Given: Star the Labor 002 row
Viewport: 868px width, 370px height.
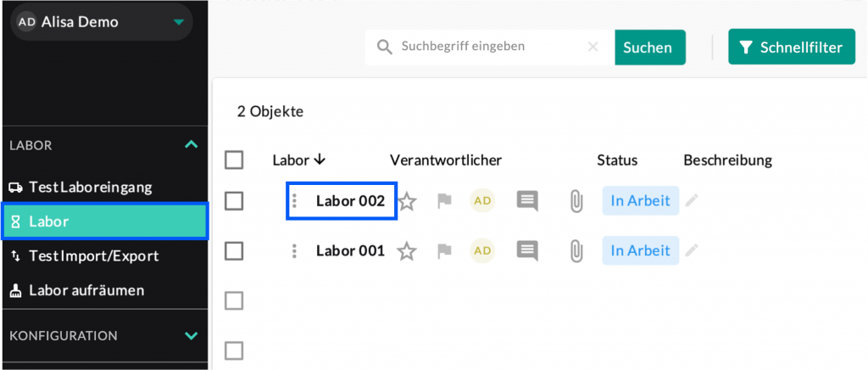Looking at the screenshot, I should (x=408, y=201).
